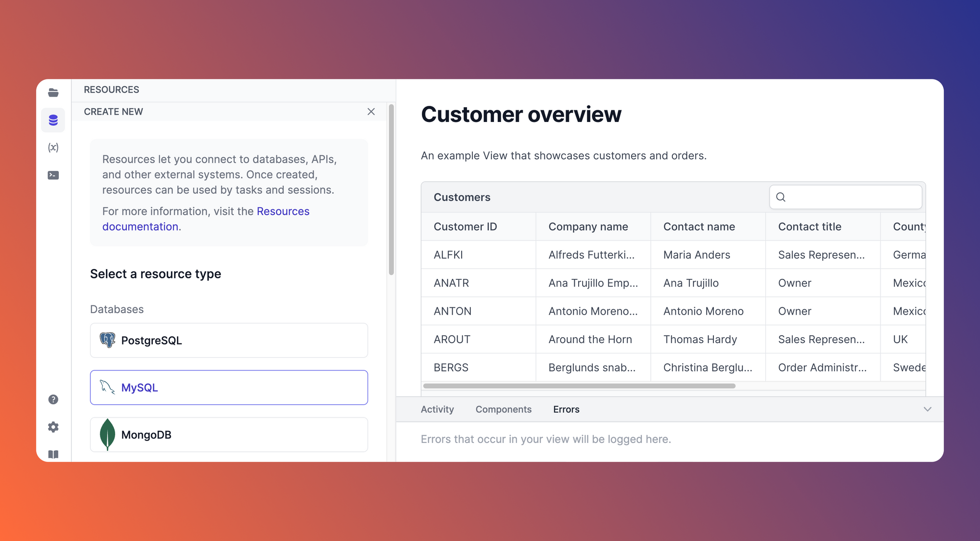Switch to the Errors tab

(x=566, y=409)
